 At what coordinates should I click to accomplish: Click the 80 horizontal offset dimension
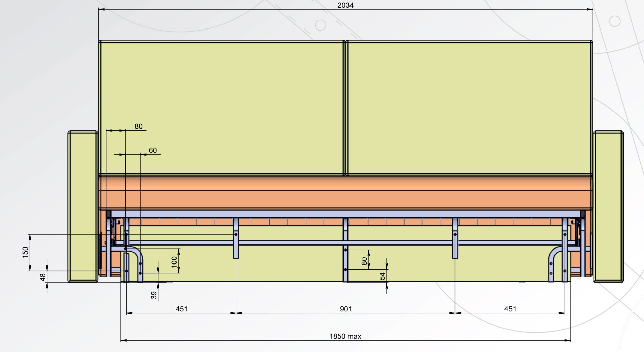138,126
